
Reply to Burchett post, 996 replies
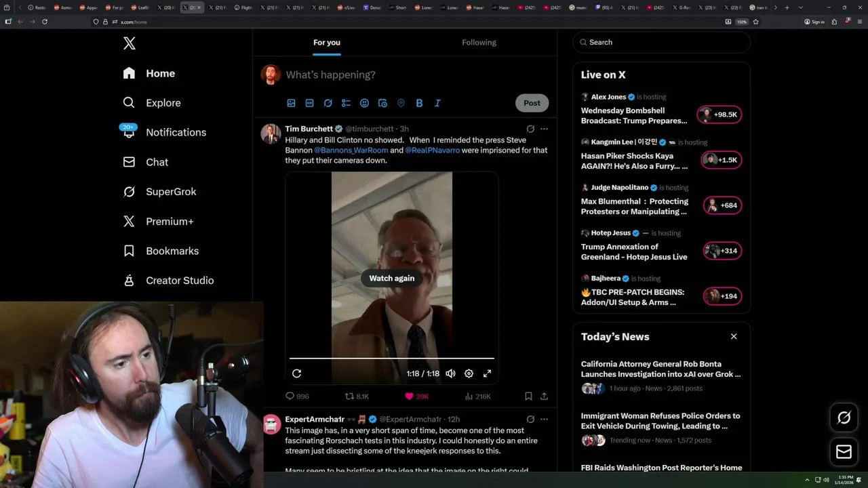point(297,396)
